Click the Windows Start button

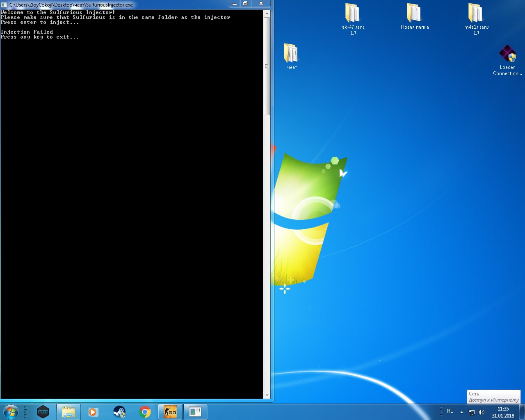click(x=11, y=412)
